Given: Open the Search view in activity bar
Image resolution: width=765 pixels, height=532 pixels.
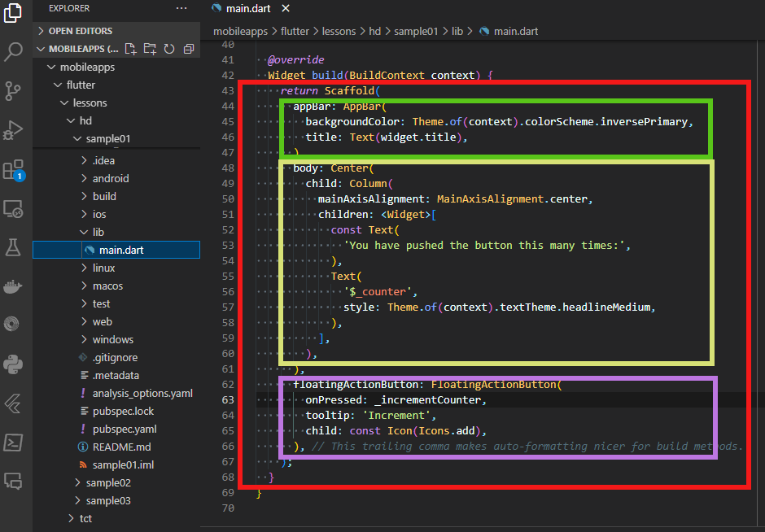Looking at the screenshot, I should 13,53.
